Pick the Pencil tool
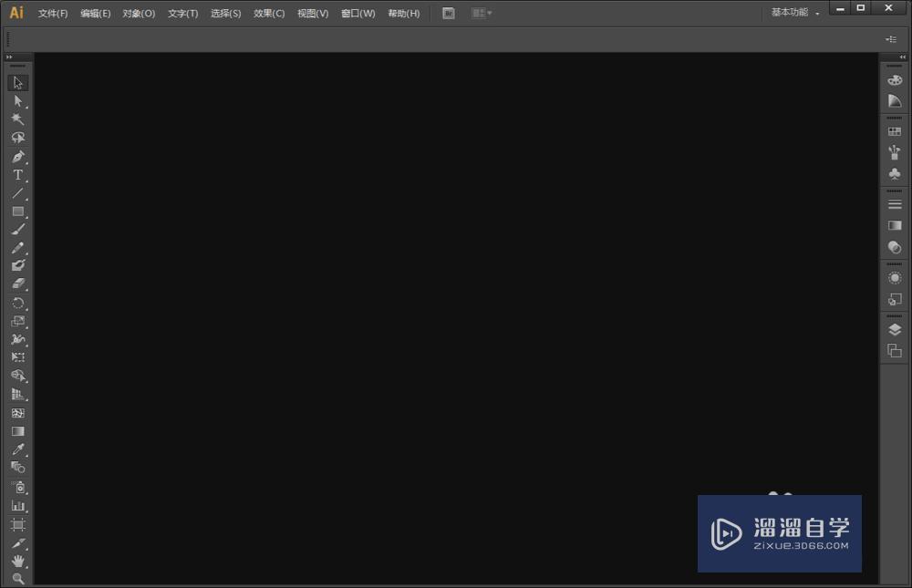 click(x=18, y=248)
